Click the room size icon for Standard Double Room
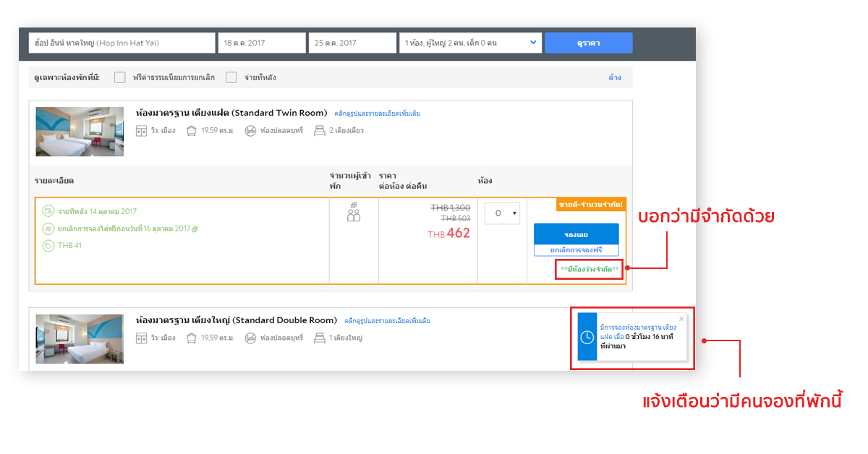This screenshot has height=454, width=868. pyautogui.click(x=192, y=338)
